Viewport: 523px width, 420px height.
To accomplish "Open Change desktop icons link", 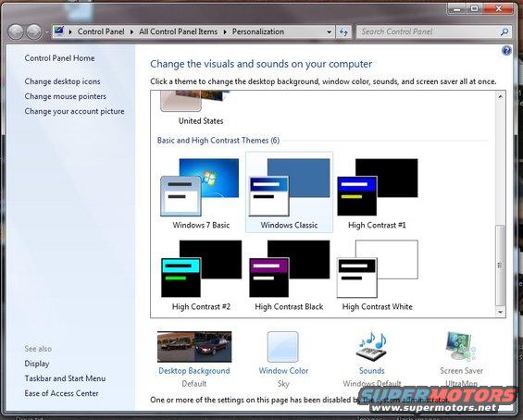I will pyautogui.click(x=62, y=81).
